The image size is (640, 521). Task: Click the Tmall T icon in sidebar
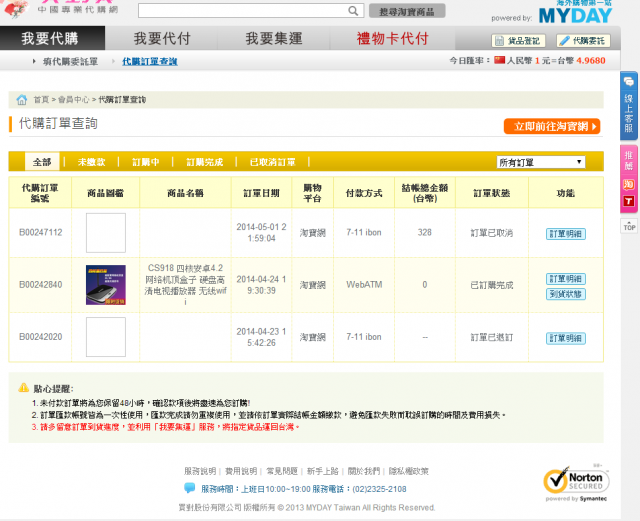tap(629, 201)
